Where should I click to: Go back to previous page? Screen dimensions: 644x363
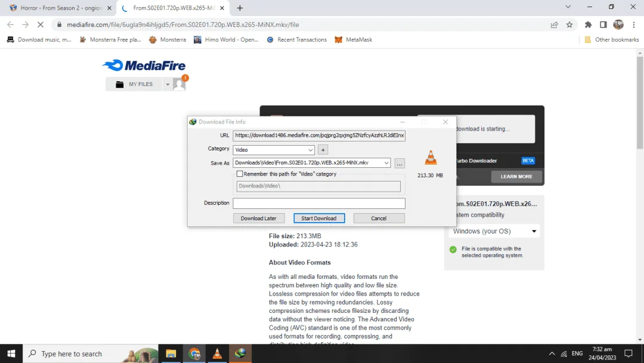pos(11,24)
